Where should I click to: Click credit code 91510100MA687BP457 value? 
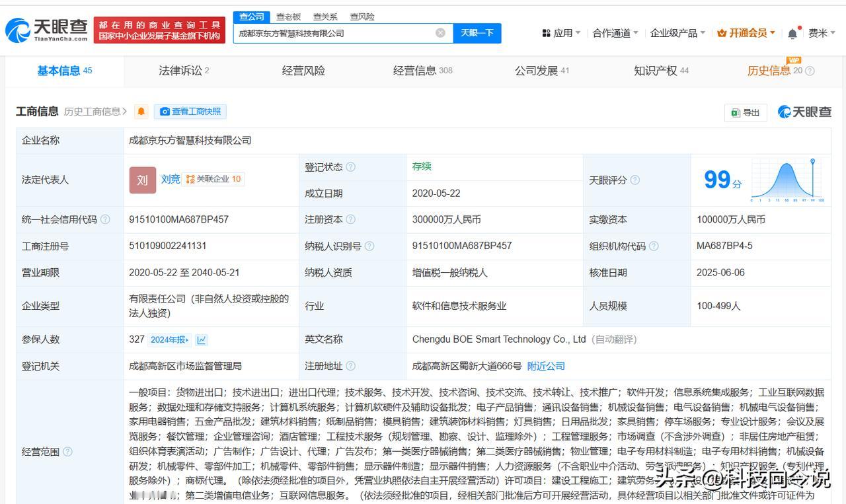click(x=179, y=219)
